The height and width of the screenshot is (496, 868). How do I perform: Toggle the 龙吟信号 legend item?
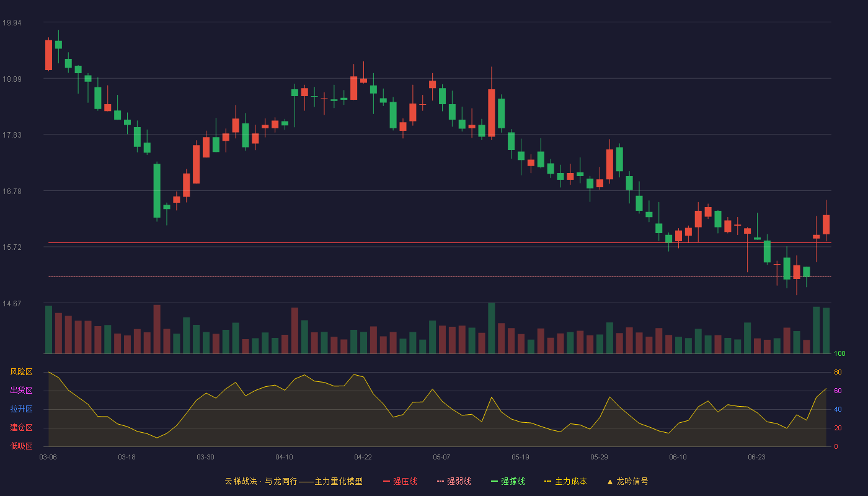pyautogui.click(x=627, y=481)
